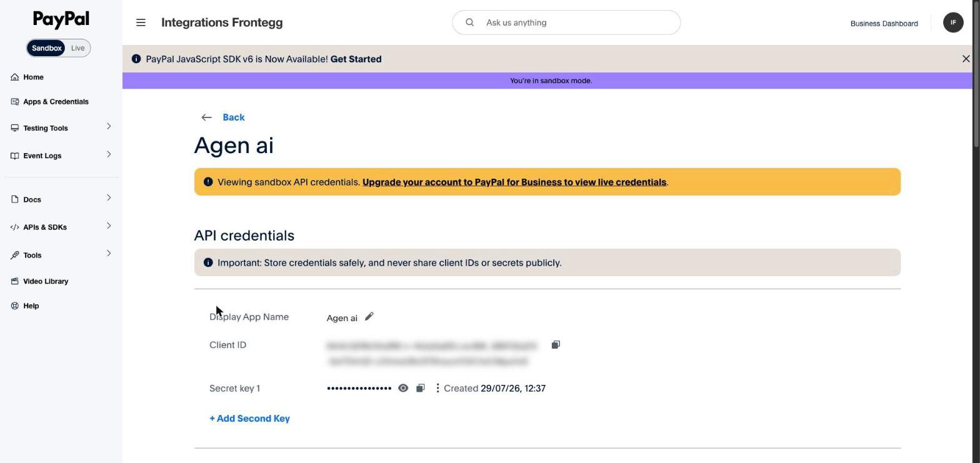This screenshot has height=463, width=980.
Task: Expand the Event Logs submenu chevron
Action: 109,154
